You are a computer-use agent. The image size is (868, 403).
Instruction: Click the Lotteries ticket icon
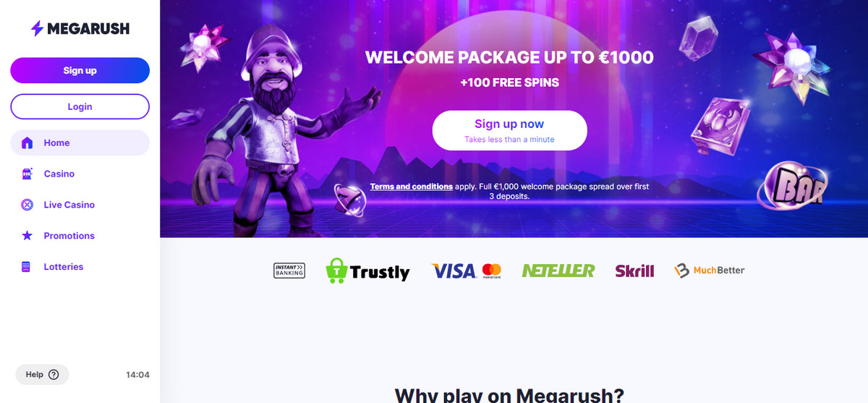[x=27, y=267]
